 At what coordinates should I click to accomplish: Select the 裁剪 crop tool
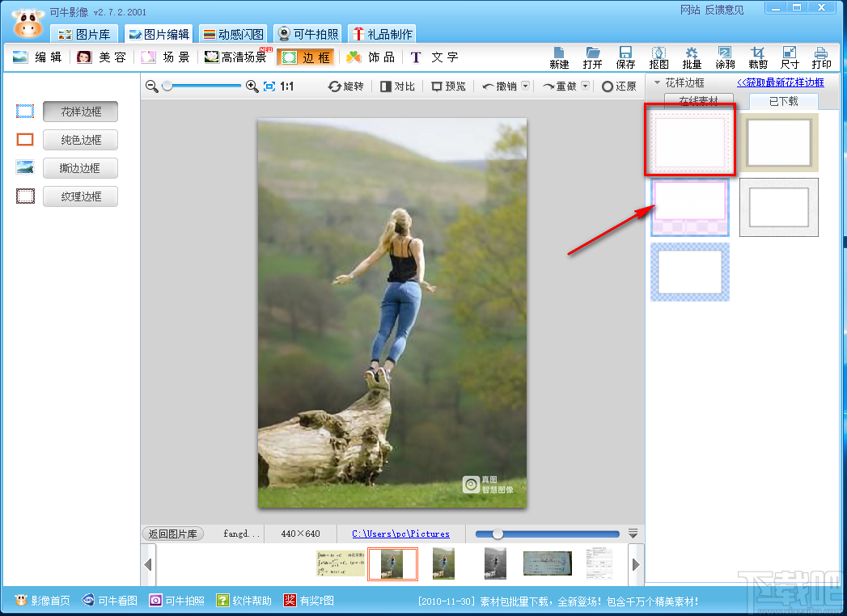click(758, 57)
